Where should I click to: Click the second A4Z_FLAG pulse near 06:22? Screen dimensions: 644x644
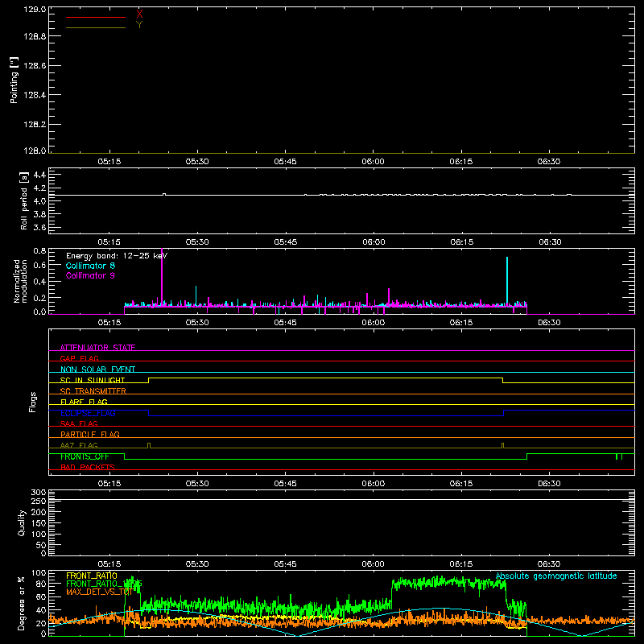502,445
